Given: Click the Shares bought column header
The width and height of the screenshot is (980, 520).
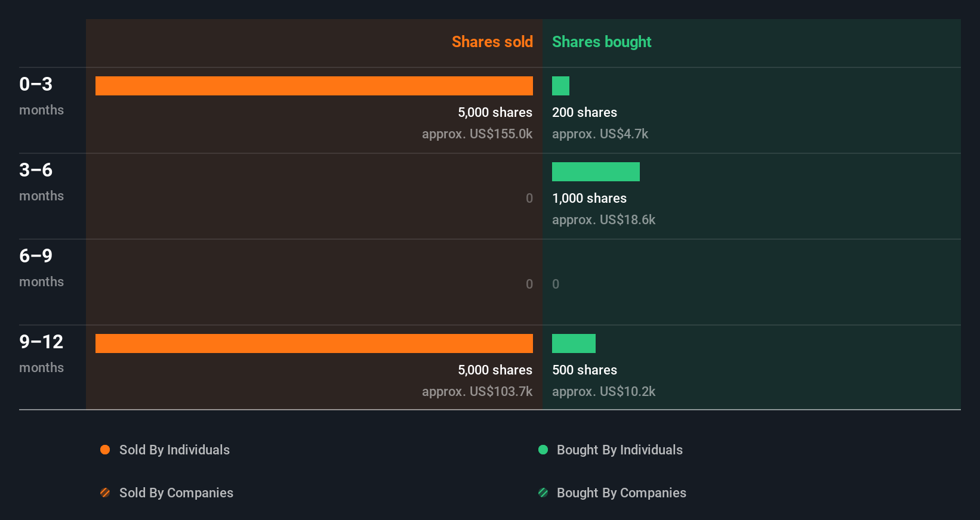Looking at the screenshot, I should click(602, 42).
